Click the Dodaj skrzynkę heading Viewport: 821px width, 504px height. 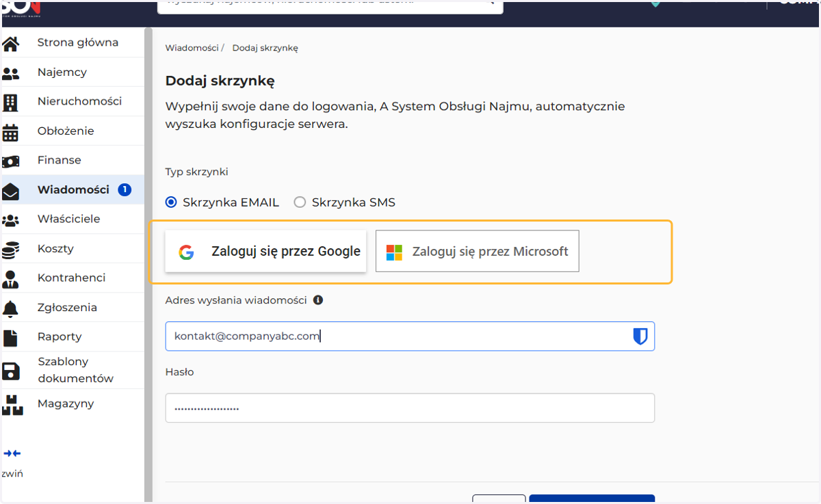coord(220,81)
